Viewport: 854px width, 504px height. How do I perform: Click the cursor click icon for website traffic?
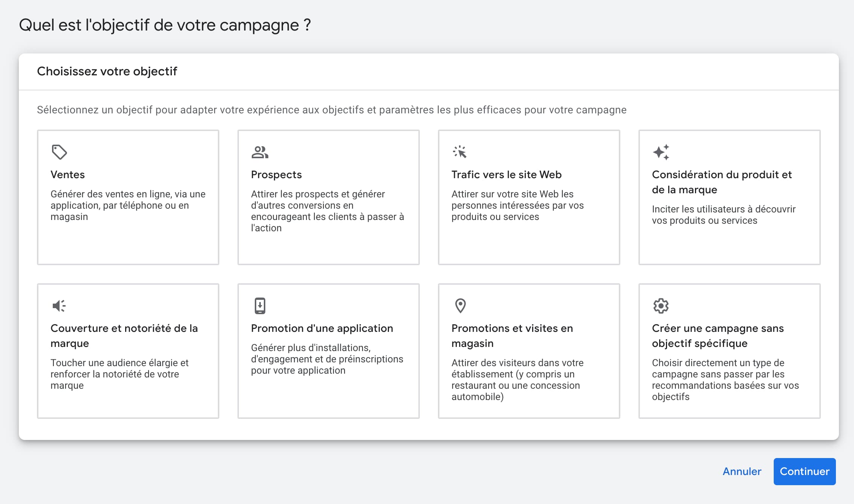460,152
